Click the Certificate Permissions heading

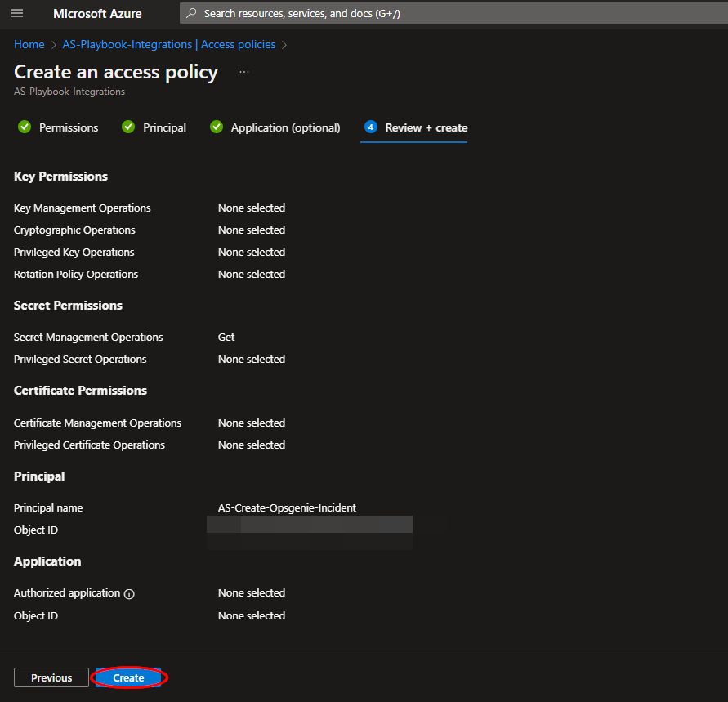[80, 391]
